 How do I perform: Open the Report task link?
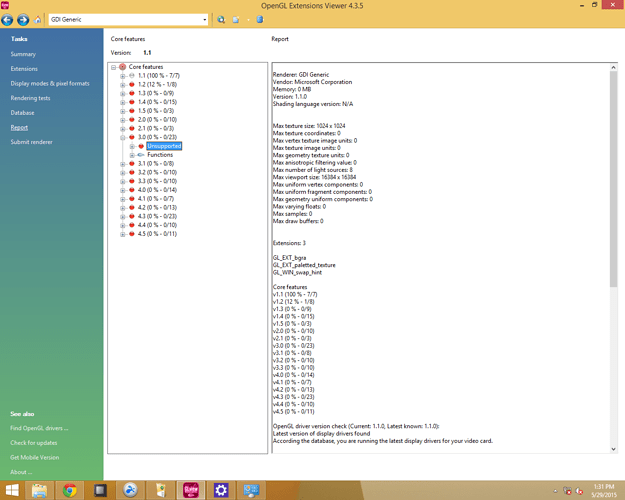click(19, 128)
